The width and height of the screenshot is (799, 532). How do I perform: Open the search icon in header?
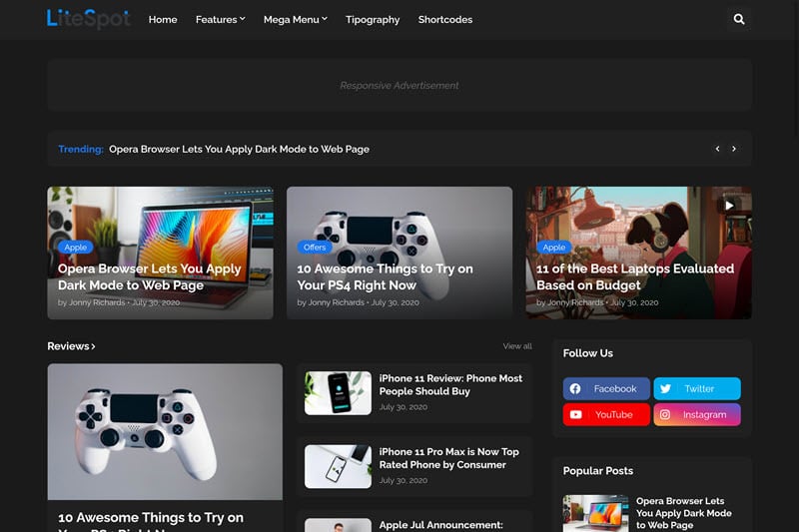pyautogui.click(x=739, y=19)
